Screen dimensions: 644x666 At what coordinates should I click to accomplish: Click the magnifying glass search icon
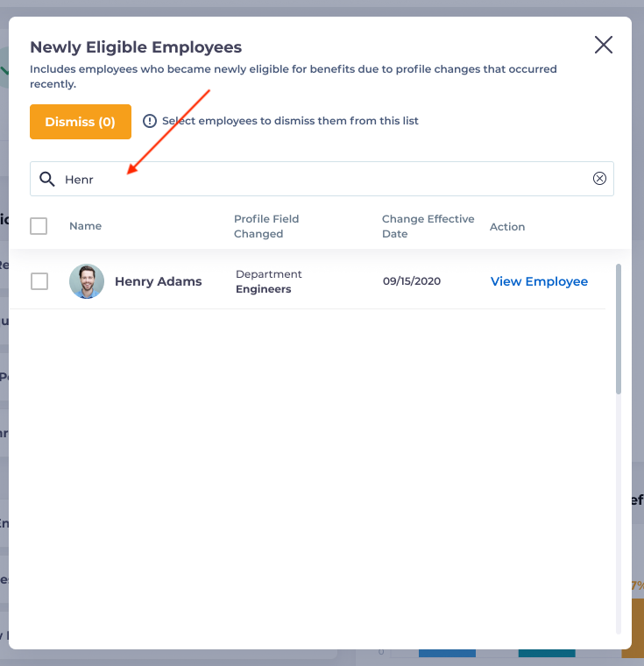point(47,179)
